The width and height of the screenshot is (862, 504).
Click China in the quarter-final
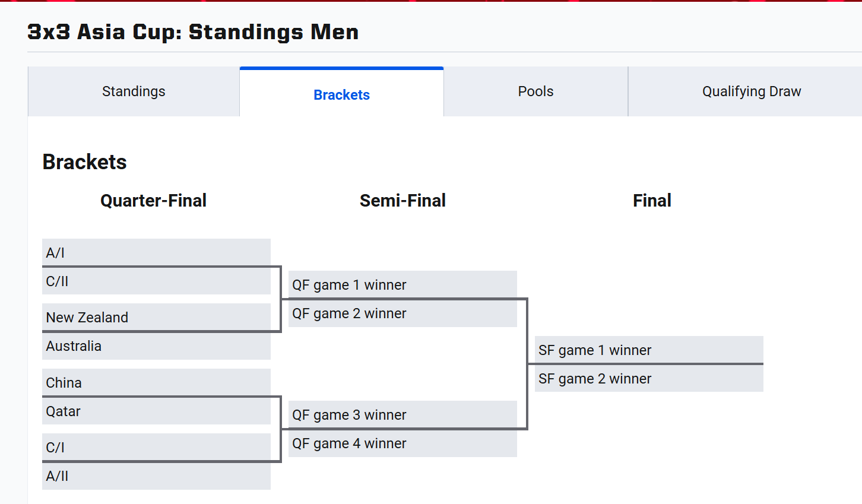[156, 382]
